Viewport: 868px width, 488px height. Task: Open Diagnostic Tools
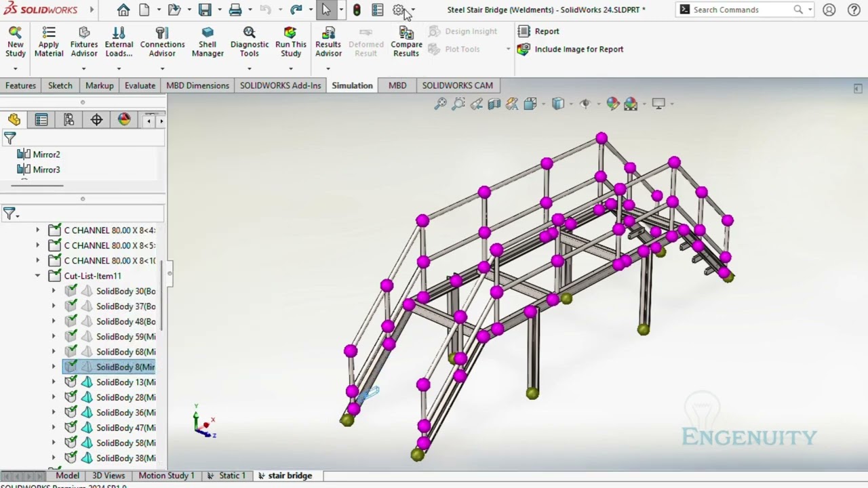[250, 42]
